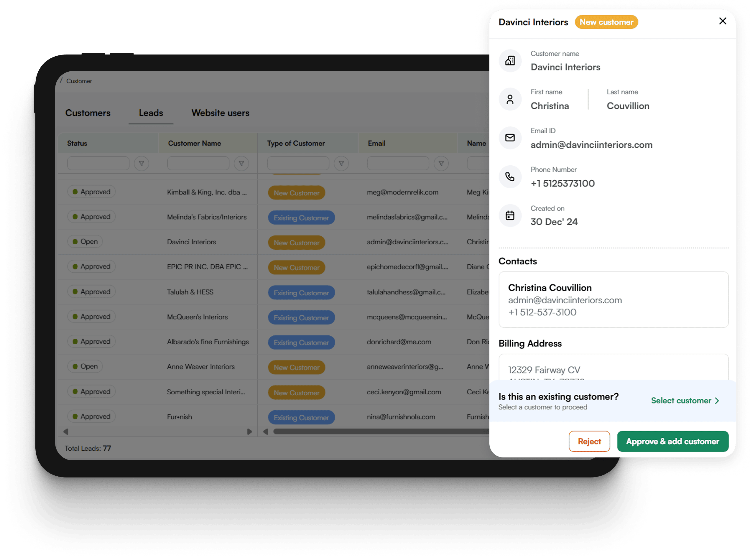Switch to the Website users tab
Viewport: 750px width, 560px height.
(220, 113)
